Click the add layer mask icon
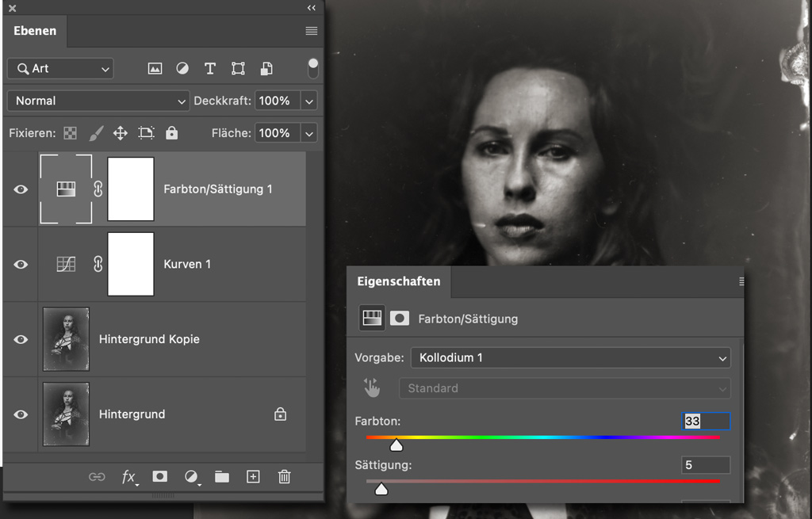The image size is (812, 519). click(x=159, y=476)
